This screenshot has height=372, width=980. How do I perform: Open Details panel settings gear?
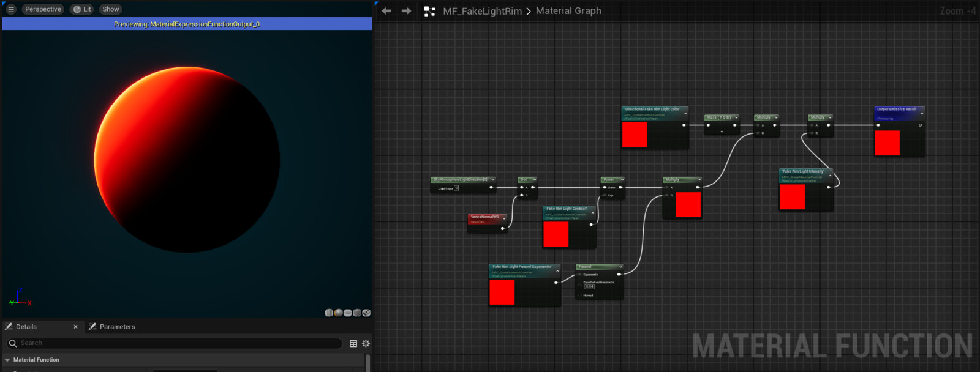tap(366, 343)
